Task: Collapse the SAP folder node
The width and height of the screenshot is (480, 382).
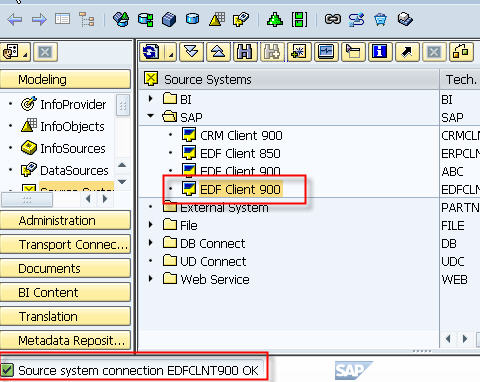Action: (x=151, y=116)
